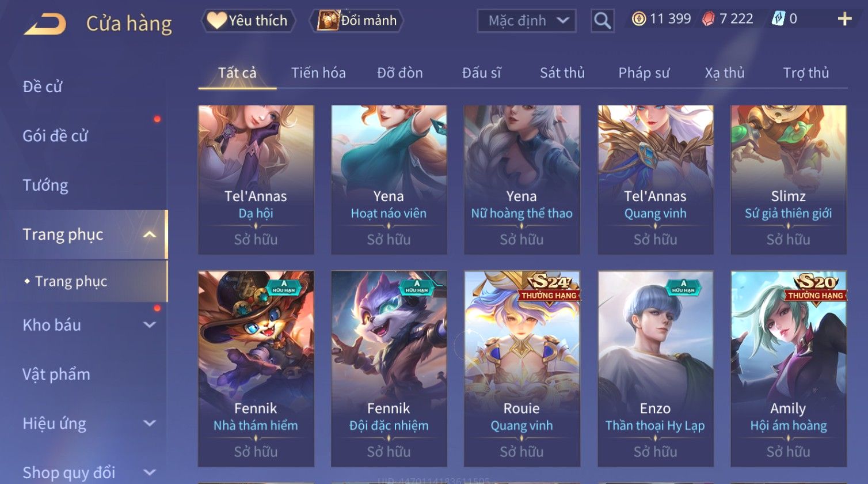
Task: Click the plus icon to add currency
Action: [844, 19]
